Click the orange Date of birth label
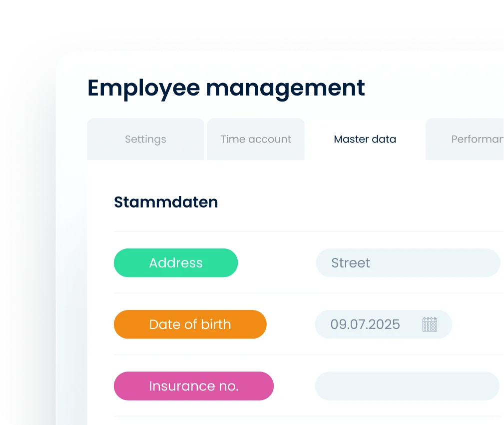The image size is (504, 425). click(x=190, y=324)
